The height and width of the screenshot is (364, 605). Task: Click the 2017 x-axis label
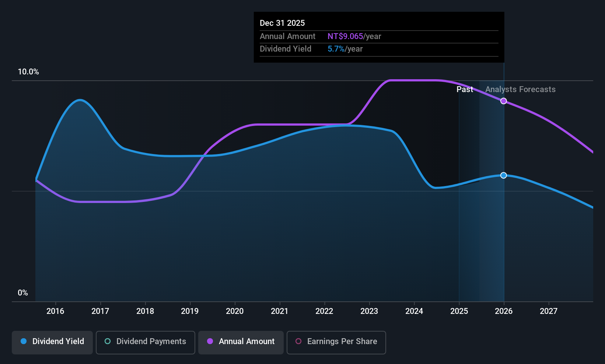click(100, 311)
